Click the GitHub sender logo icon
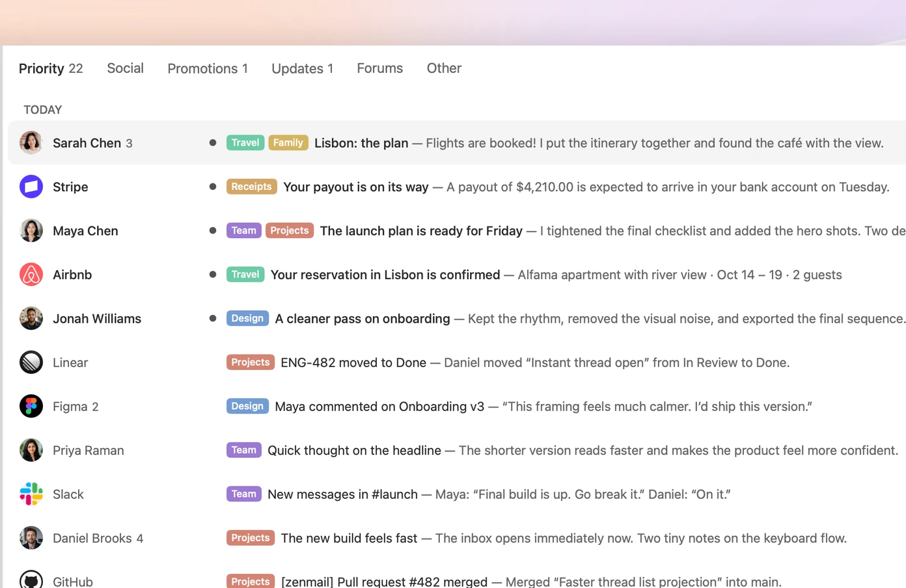 31,580
